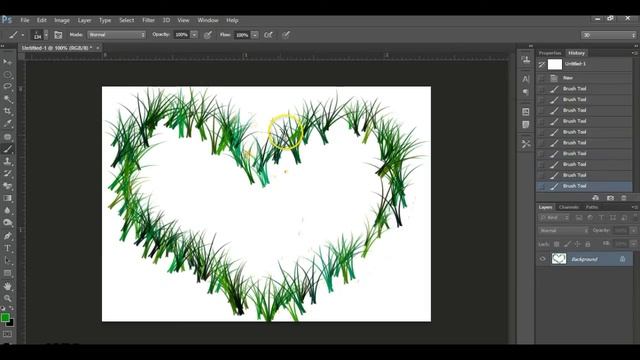Select the Background layer thumbnail

559,259
